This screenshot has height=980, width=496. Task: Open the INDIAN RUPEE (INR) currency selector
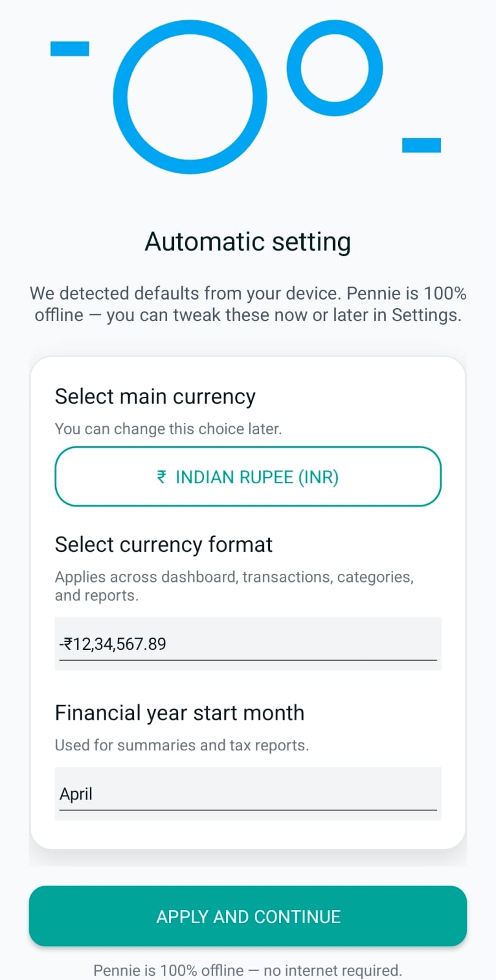pyautogui.click(x=248, y=477)
